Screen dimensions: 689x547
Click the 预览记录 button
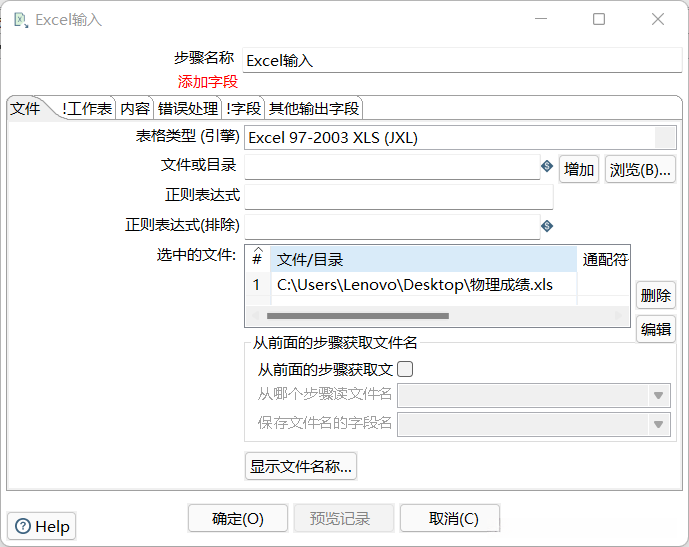pyautogui.click(x=344, y=518)
